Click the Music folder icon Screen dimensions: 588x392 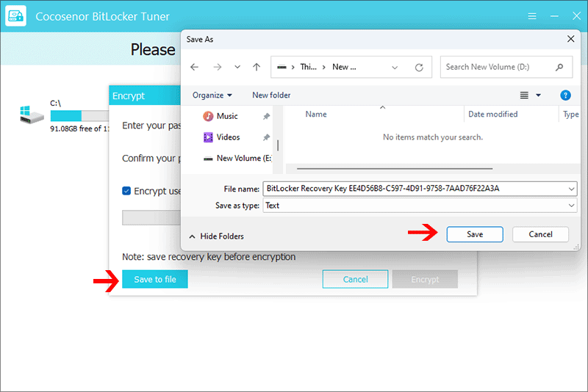point(208,117)
